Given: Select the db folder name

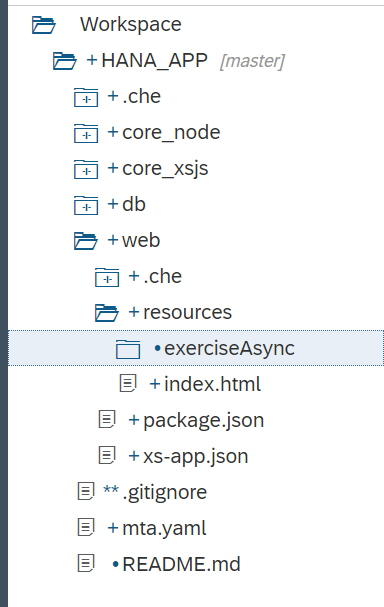Looking at the screenshot, I should tap(134, 204).
